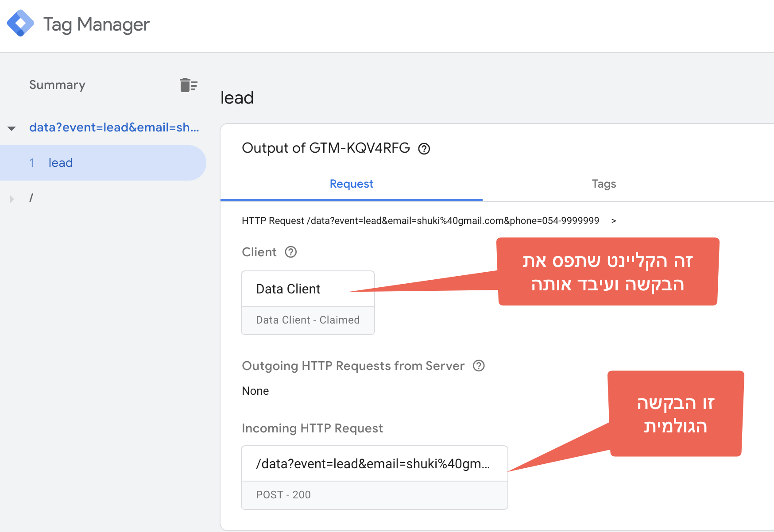This screenshot has height=532, width=774.
Task: Select the 'lead' event in sidebar
Action: click(103, 163)
